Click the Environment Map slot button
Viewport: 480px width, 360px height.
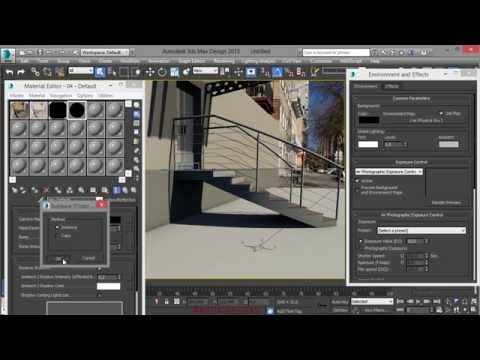(x=426, y=121)
